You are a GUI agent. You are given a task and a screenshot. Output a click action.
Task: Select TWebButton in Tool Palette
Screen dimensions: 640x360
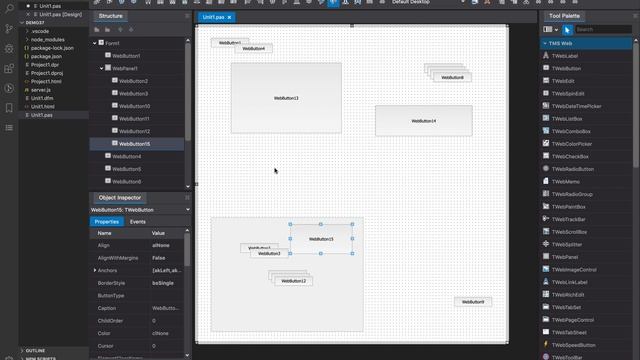pos(566,69)
